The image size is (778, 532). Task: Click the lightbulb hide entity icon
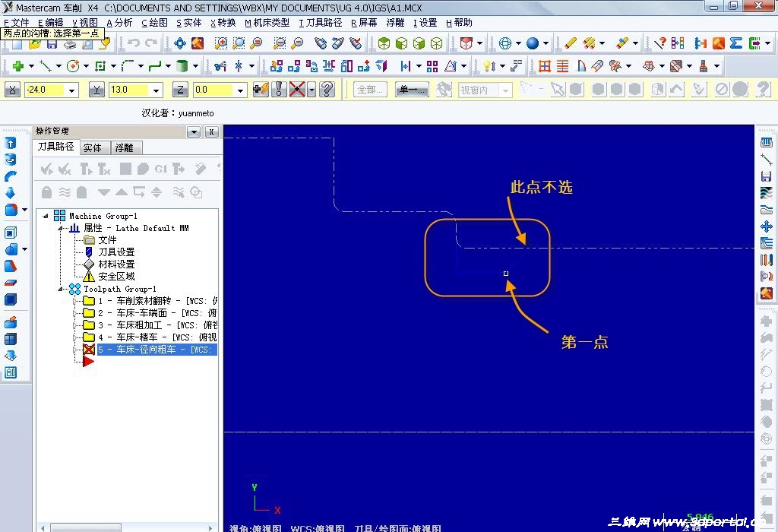489,66
